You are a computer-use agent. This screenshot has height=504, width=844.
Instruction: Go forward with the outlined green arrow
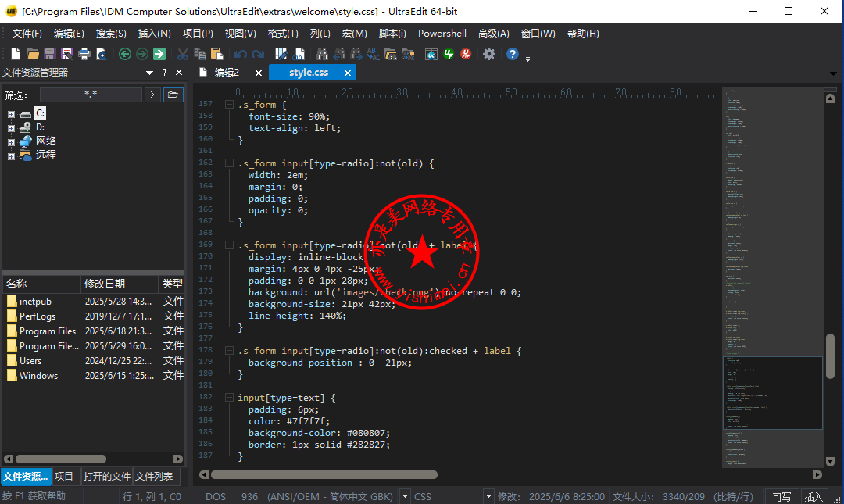tap(142, 54)
